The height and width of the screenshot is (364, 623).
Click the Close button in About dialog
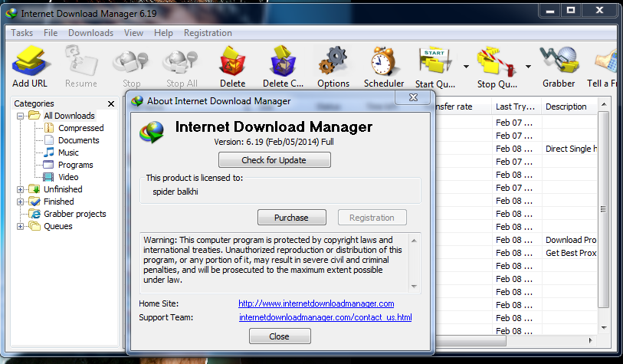click(x=280, y=336)
